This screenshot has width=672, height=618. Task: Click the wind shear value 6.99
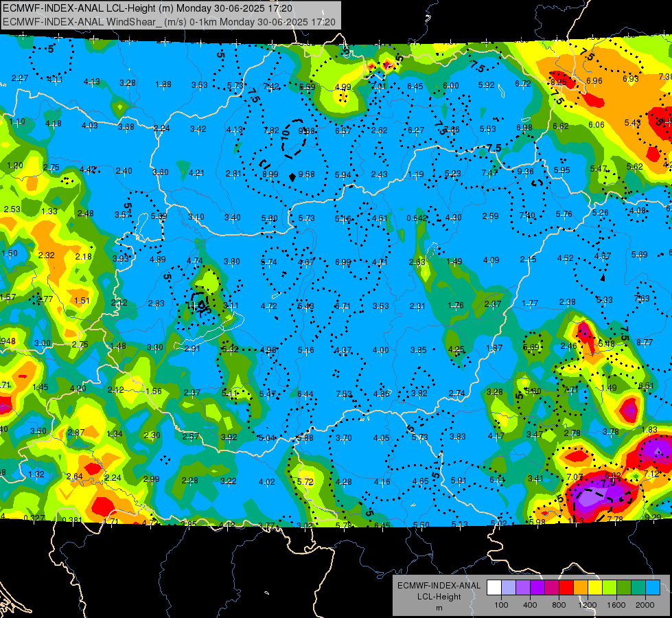[x=343, y=262]
